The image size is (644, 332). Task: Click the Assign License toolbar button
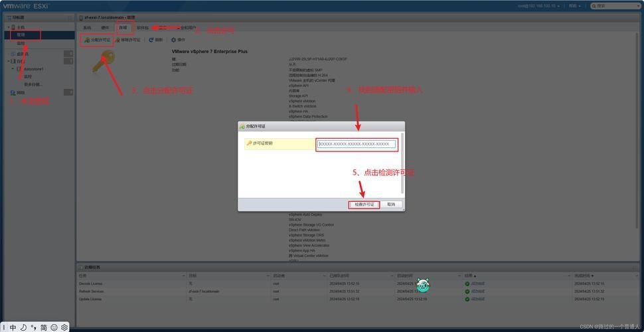tap(97, 40)
